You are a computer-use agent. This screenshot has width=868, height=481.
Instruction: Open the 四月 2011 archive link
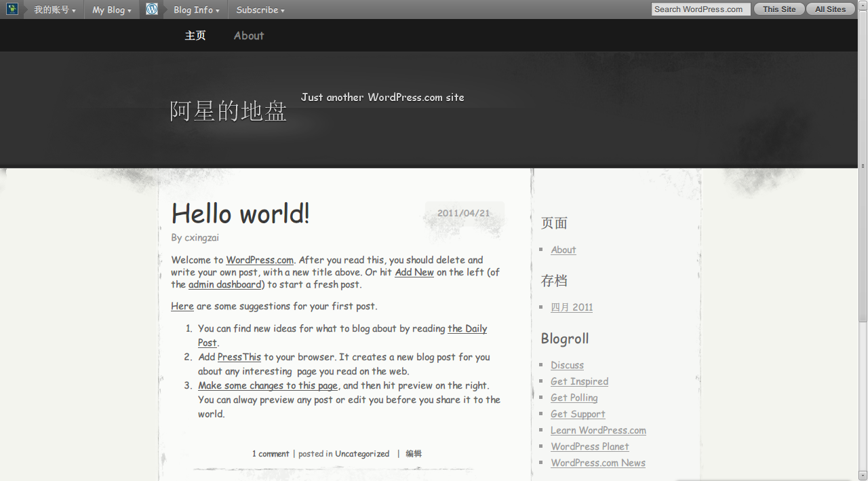pyautogui.click(x=572, y=307)
